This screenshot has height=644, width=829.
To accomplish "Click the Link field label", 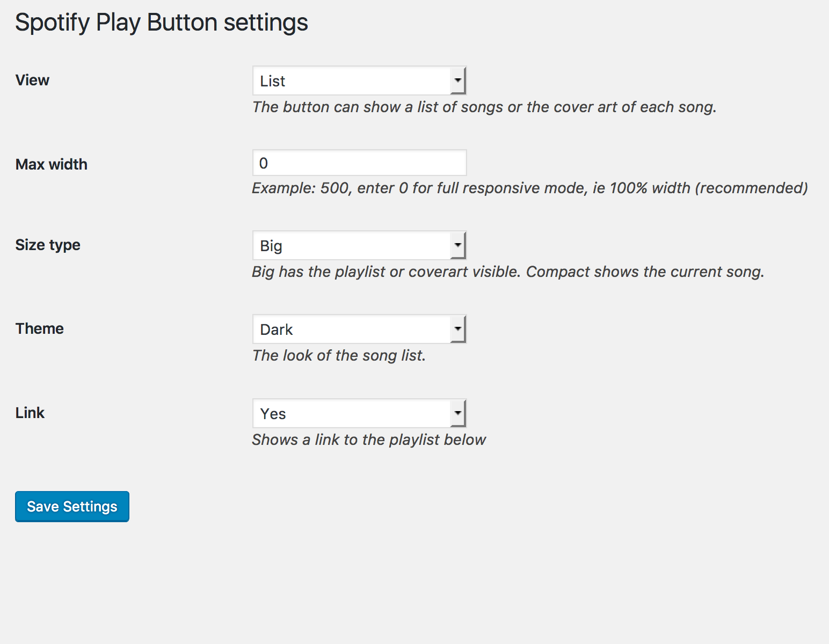I will tap(30, 413).
